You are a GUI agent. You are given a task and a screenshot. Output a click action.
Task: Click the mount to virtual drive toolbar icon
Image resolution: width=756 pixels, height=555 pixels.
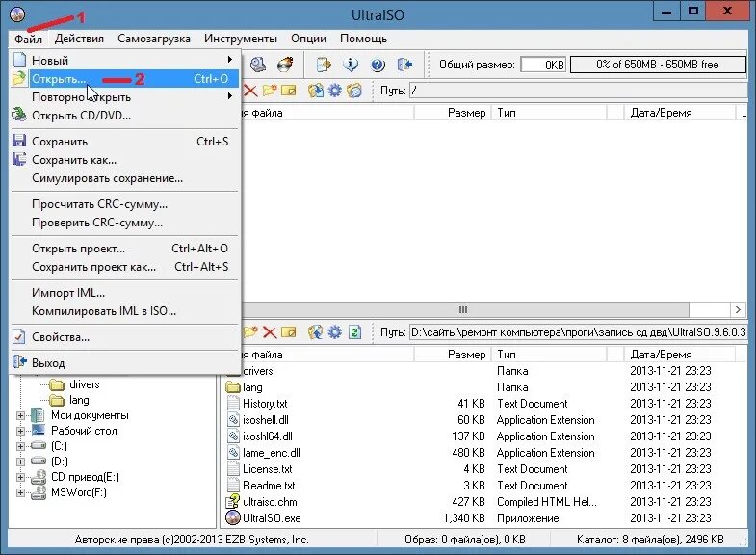pyautogui.click(x=257, y=65)
